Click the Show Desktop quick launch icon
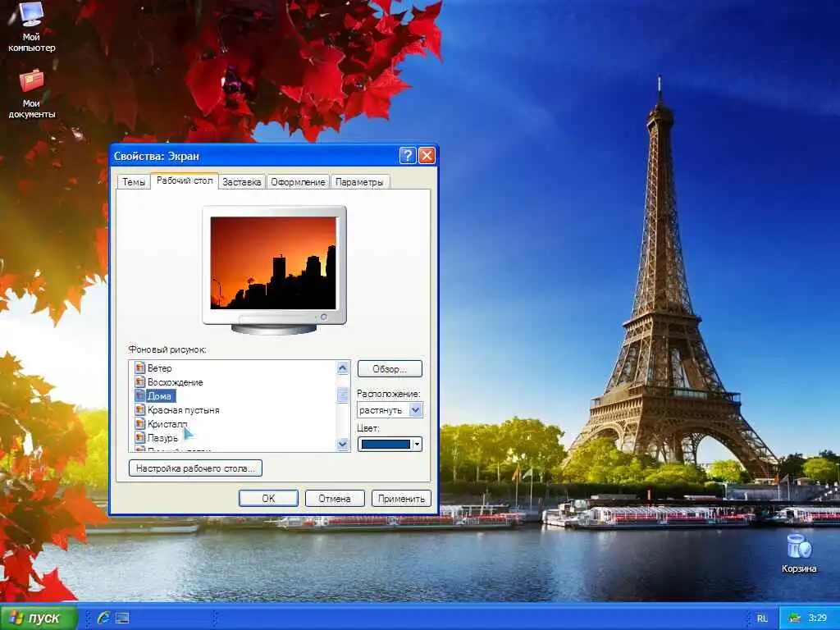 (x=123, y=618)
